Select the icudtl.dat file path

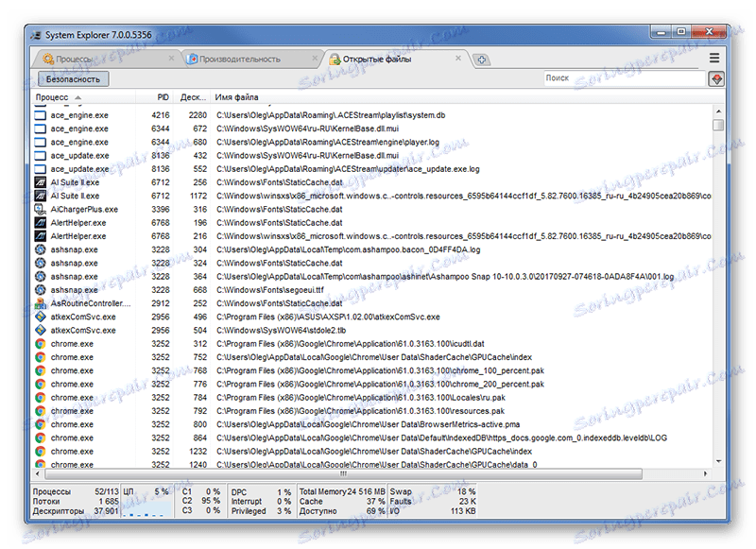[x=351, y=344]
